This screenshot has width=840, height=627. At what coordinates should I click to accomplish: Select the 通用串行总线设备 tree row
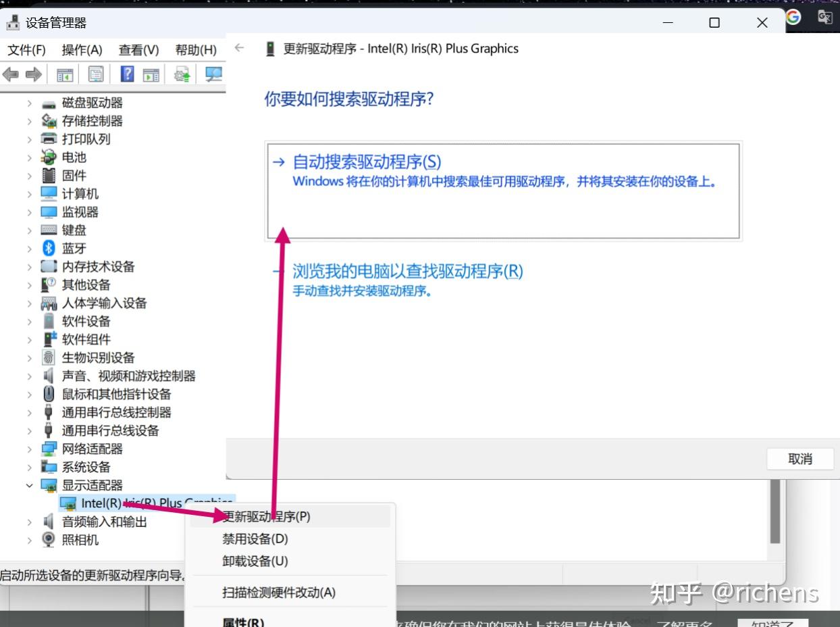point(110,430)
